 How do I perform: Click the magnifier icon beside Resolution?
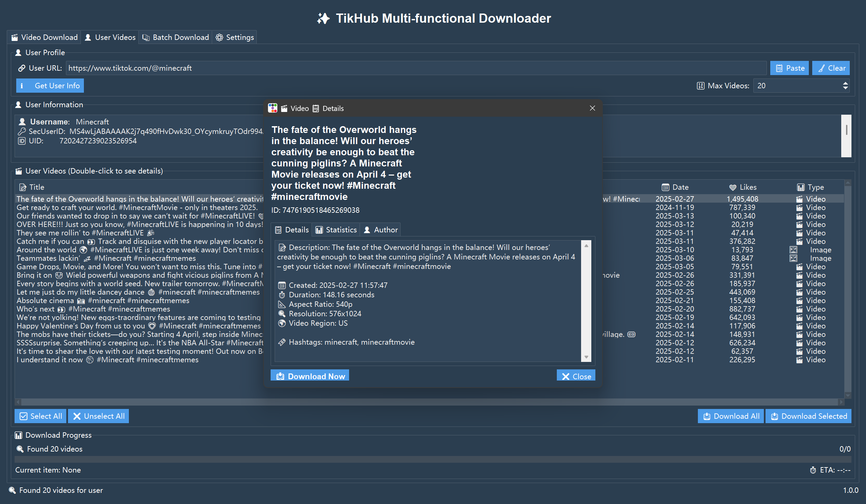point(282,314)
